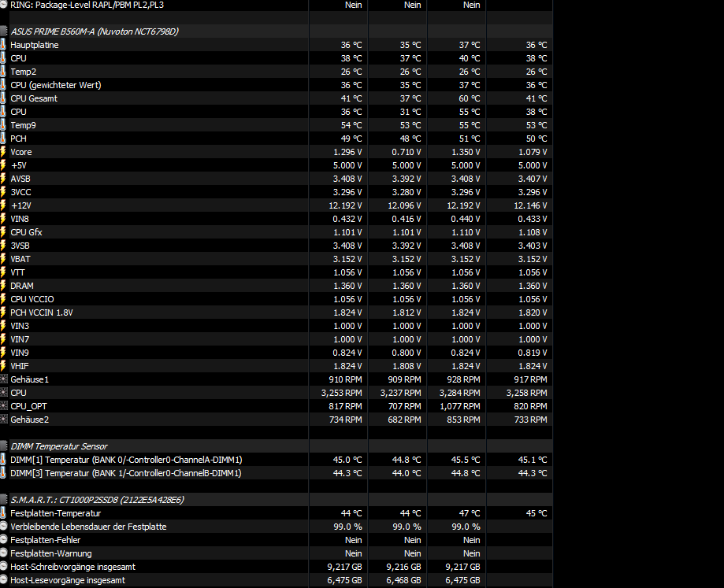
Task: Click the Vcore current value 1.296 V
Action: point(347,152)
